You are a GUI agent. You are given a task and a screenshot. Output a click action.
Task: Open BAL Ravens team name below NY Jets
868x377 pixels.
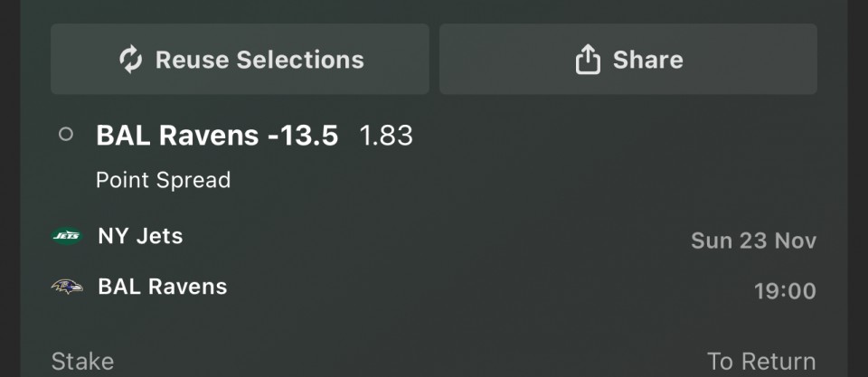[163, 287]
